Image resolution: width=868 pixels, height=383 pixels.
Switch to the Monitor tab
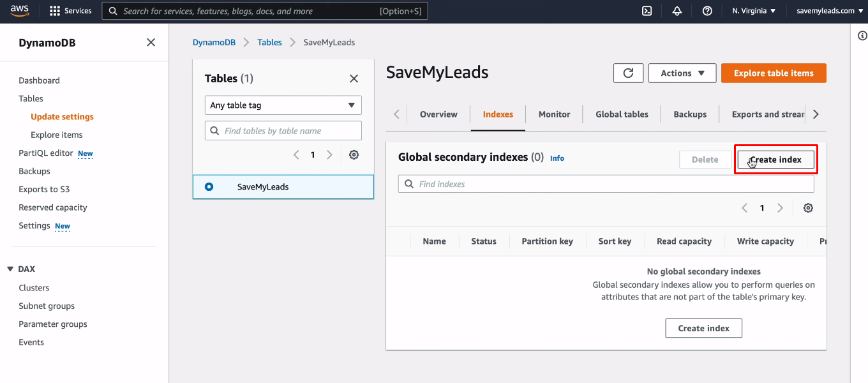tap(554, 114)
